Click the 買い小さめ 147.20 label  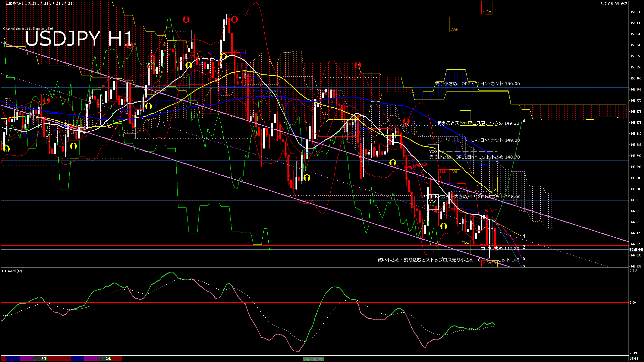coord(500,248)
